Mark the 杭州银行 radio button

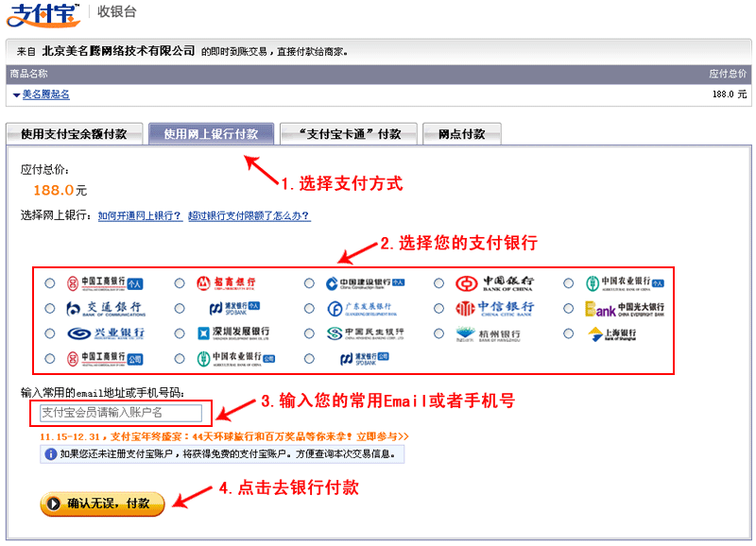(x=438, y=333)
